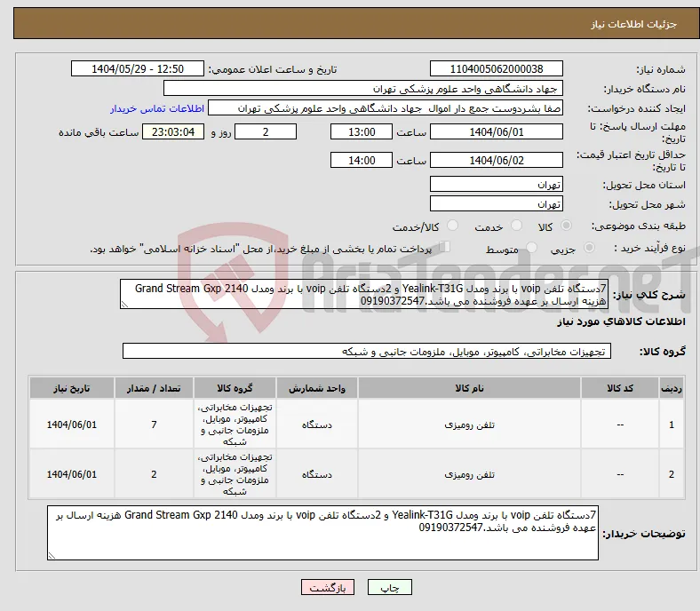This screenshot has width=700, height=611.
Task: Select the خدمت radio button
Action: 516,226
